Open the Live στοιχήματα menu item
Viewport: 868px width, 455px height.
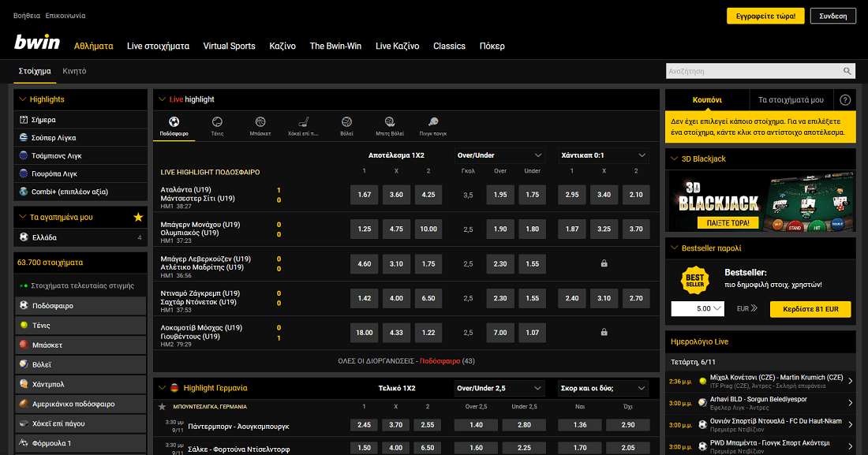159,46
